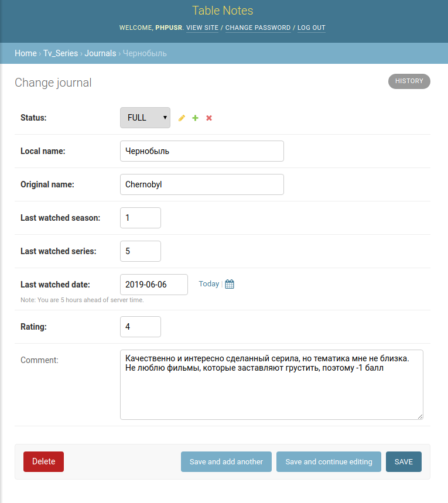
Task: Click the LOG OUT link
Action: tap(312, 28)
